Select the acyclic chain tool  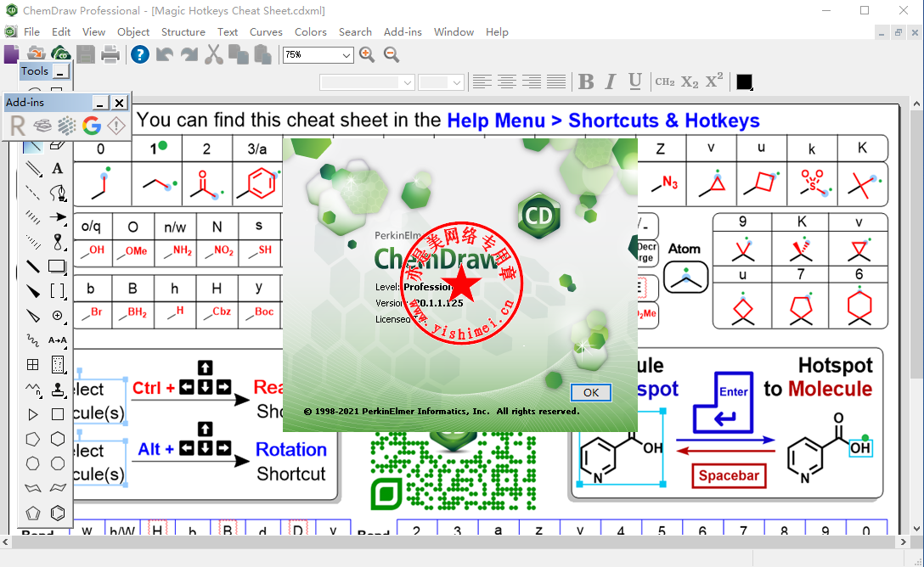[x=32, y=390]
